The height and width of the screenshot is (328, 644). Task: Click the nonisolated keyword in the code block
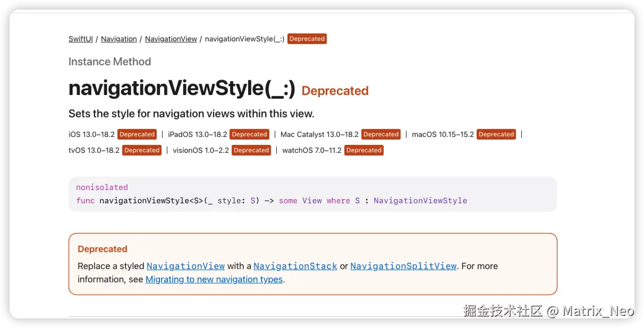[102, 187]
